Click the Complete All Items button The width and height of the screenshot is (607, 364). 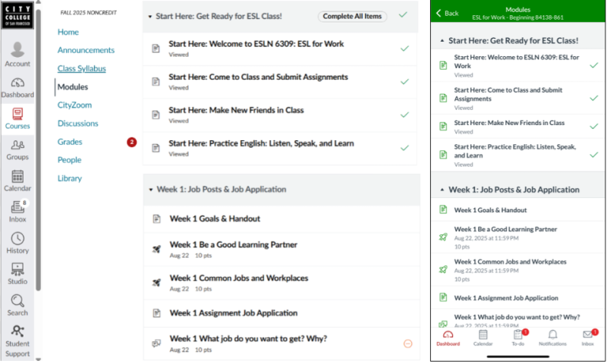[352, 16]
